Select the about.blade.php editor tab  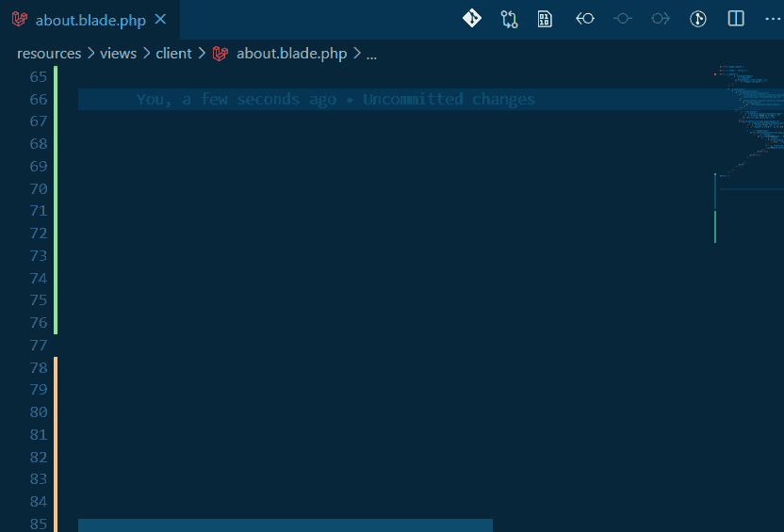90,20
